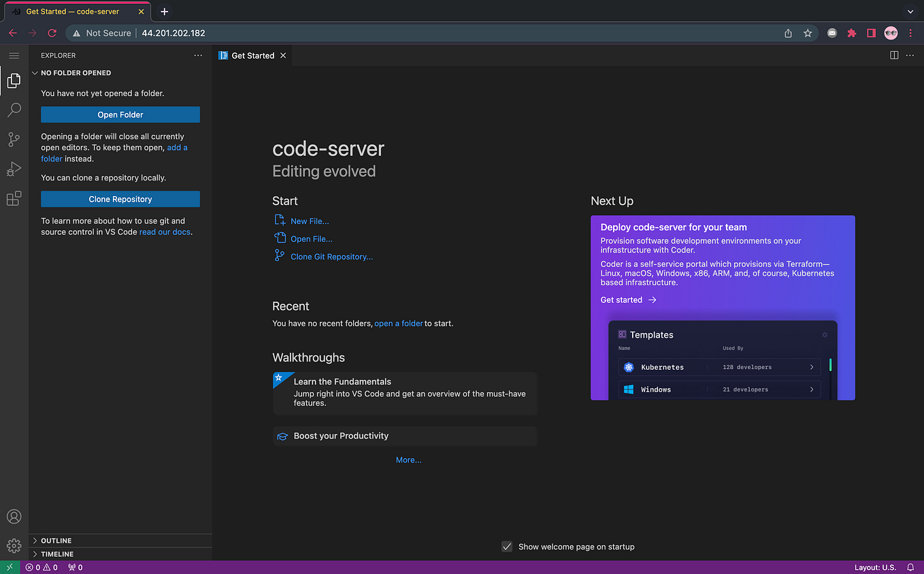This screenshot has width=924, height=574.
Task: Split the editor using the split icon
Action: pyautogui.click(x=893, y=55)
